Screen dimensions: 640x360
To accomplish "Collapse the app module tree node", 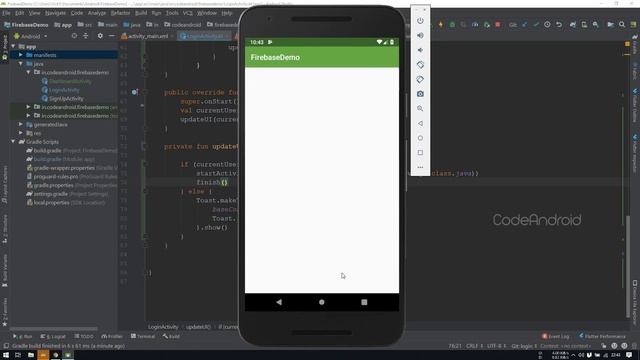I will [x=13, y=46].
